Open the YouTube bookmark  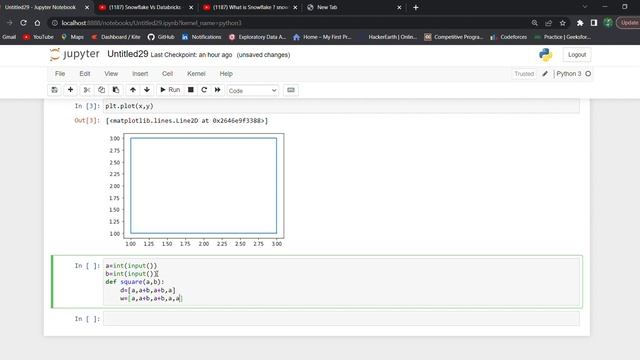38,37
